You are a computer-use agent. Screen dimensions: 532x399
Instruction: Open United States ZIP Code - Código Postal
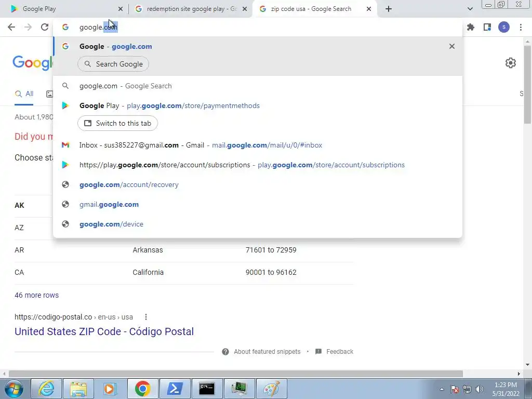(104, 331)
